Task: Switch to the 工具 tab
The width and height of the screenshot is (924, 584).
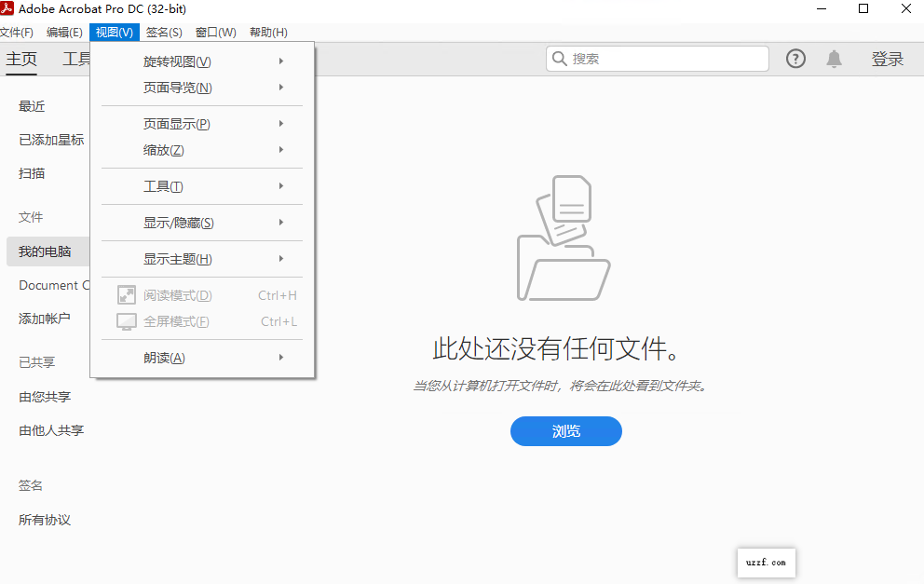Action: pyautogui.click(x=76, y=59)
